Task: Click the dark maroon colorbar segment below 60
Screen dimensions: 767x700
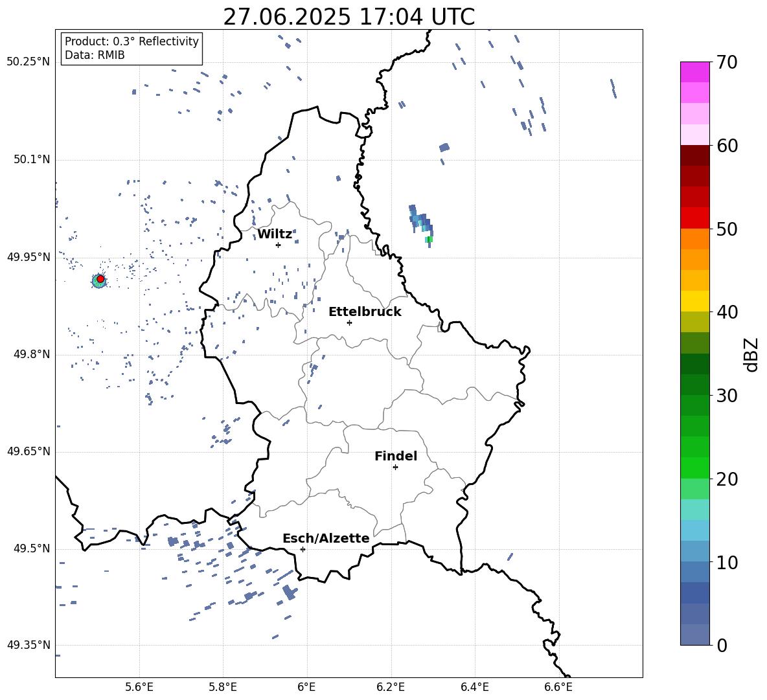Action: 695,155
